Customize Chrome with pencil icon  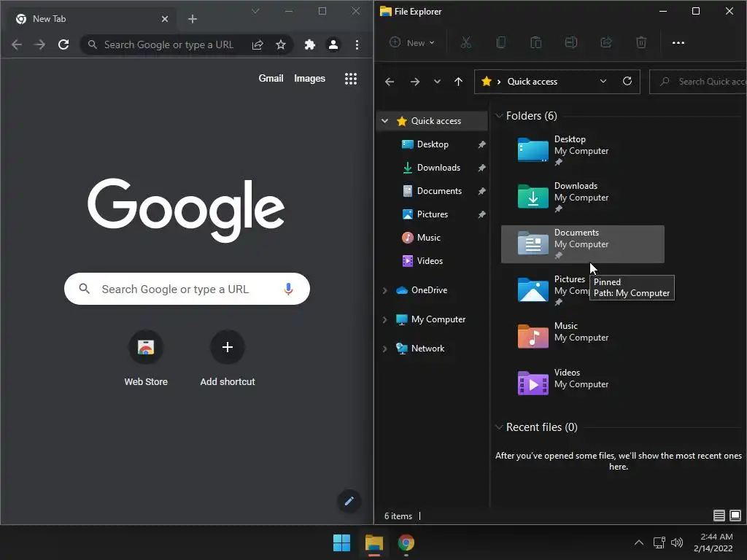[349, 501]
